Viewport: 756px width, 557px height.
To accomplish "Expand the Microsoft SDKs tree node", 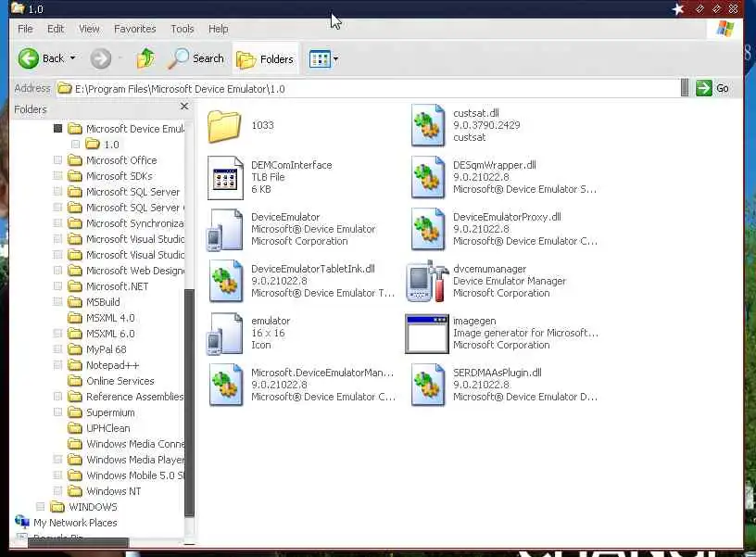I will 57,175.
